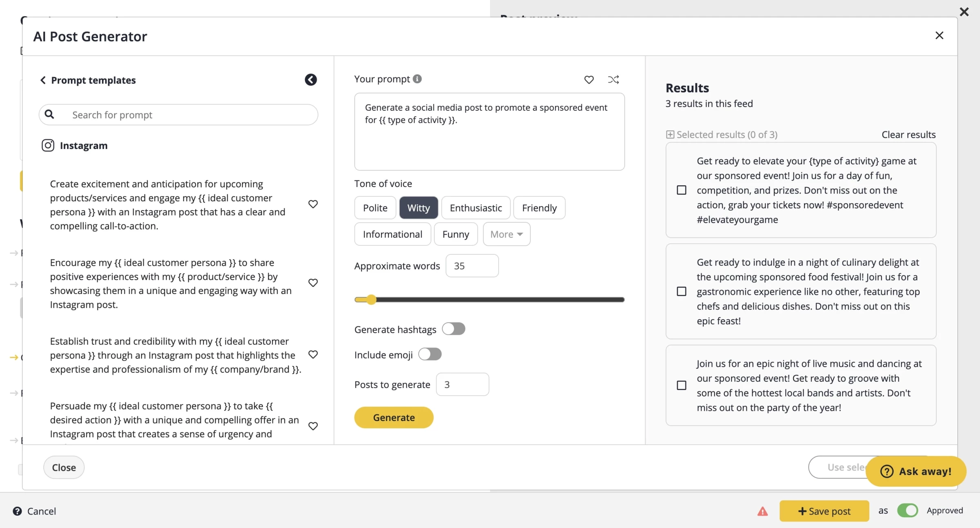The width and height of the screenshot is (980, 528).
Task: Click the Save post button
Action: [824, 511]
